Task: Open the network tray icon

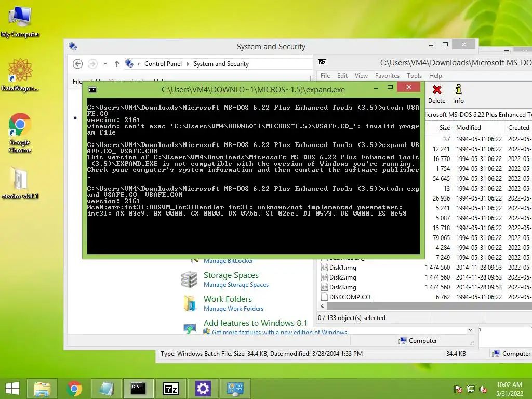Action: [x=471, y=389]
